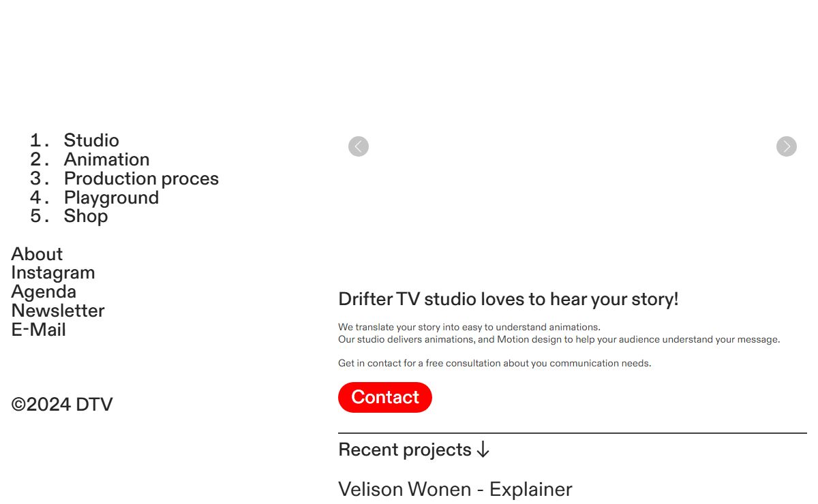
Task: Click the free consultation sentence
Action: point(494,363)
